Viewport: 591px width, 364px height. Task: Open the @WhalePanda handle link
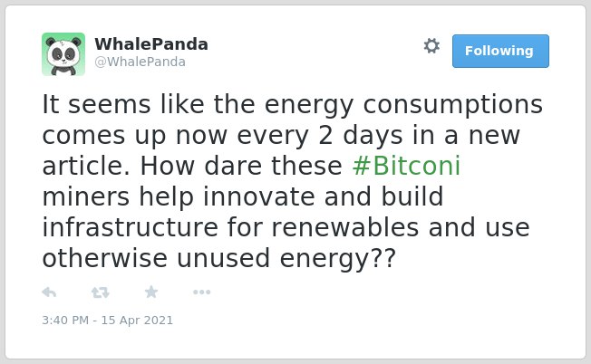(x=140, y=62)
